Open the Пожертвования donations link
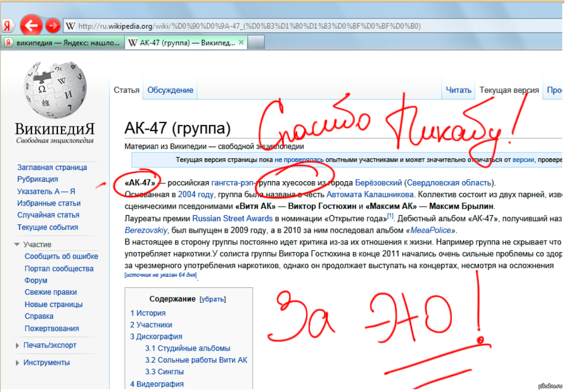Screen dimensions: 565x392 point(52,329)
